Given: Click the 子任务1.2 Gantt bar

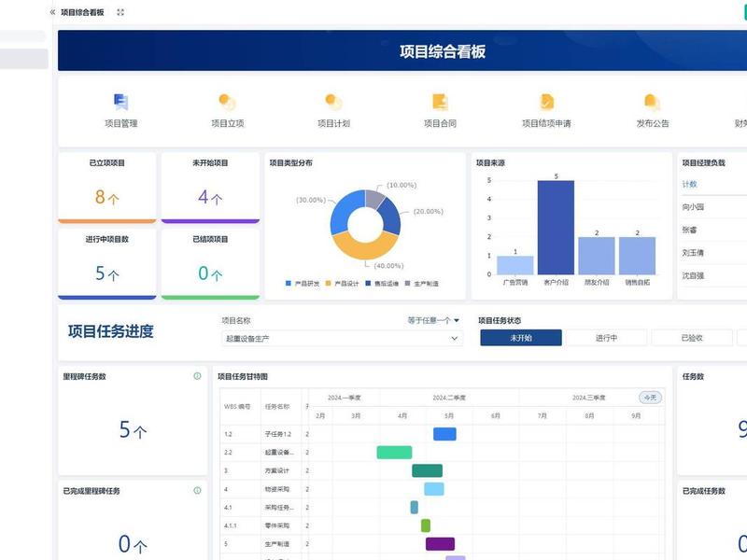Looking at the screenshot, I should point(444,434).
